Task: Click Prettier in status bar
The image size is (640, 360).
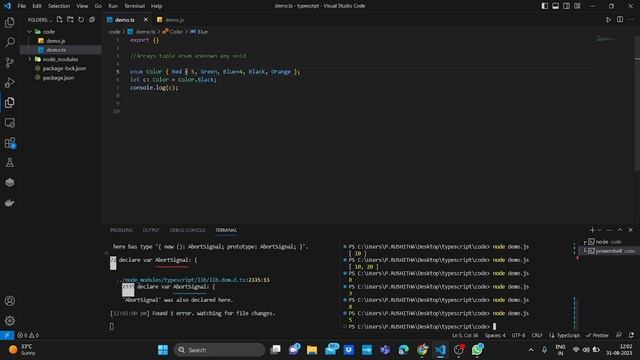Action: pyautogui.click(x=597, y=335)
